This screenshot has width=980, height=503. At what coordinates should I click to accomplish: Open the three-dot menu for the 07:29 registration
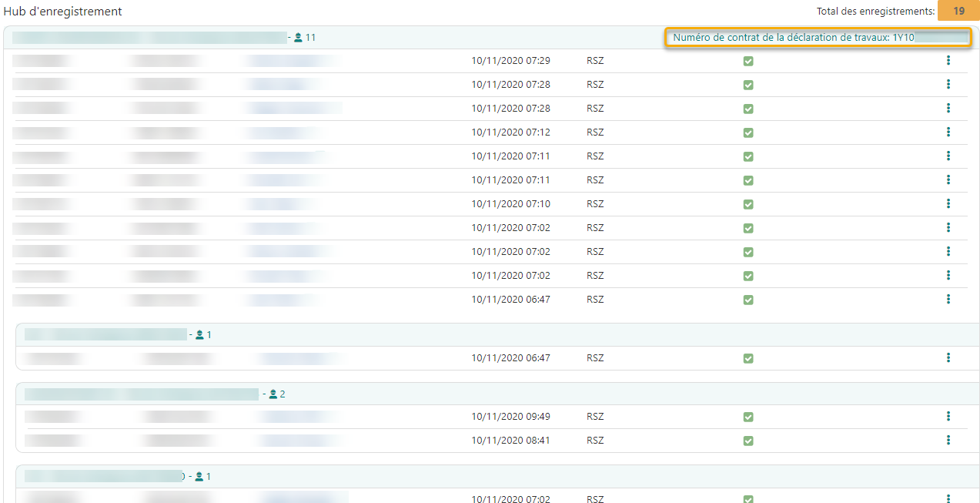click(948, 61)
